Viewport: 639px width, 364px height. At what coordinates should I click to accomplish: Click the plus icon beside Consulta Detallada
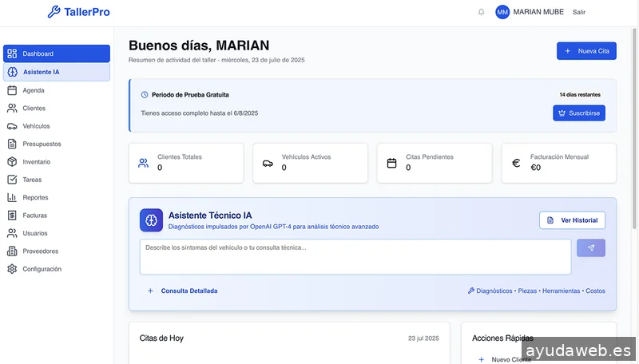tap(150, 291)
